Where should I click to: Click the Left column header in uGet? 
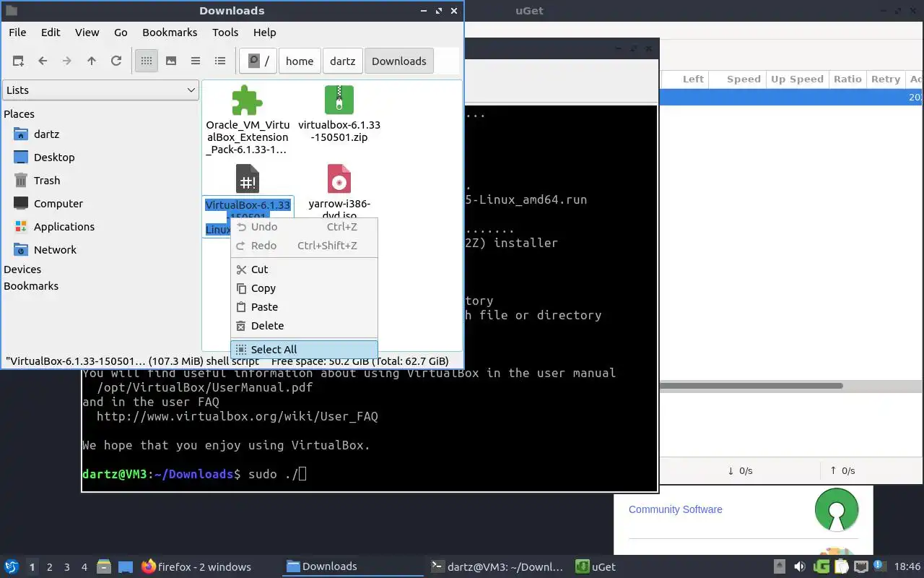click(685, 79)
